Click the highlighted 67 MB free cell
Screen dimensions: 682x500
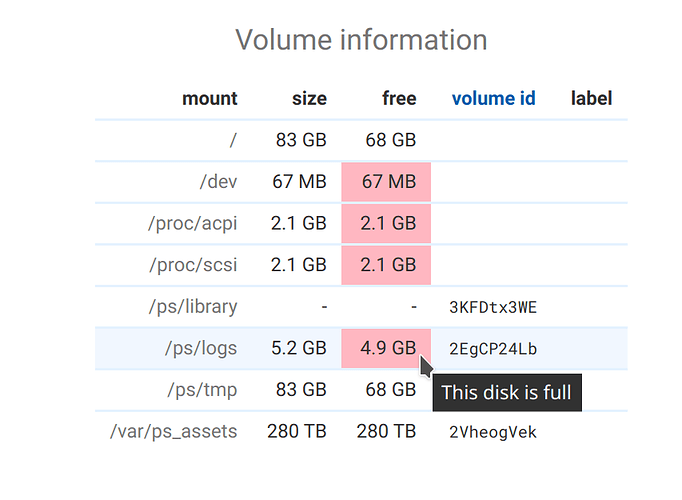click(x=386, y=182)
